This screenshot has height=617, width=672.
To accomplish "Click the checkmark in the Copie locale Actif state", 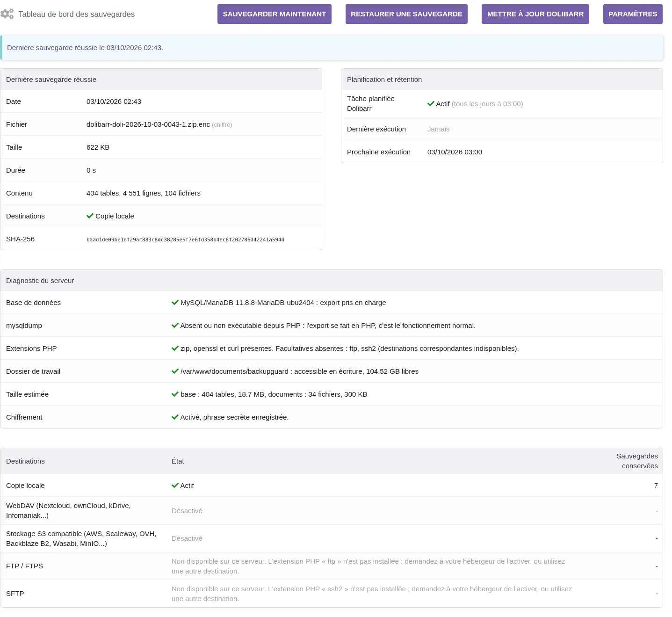I will click(x=175, y=486).
